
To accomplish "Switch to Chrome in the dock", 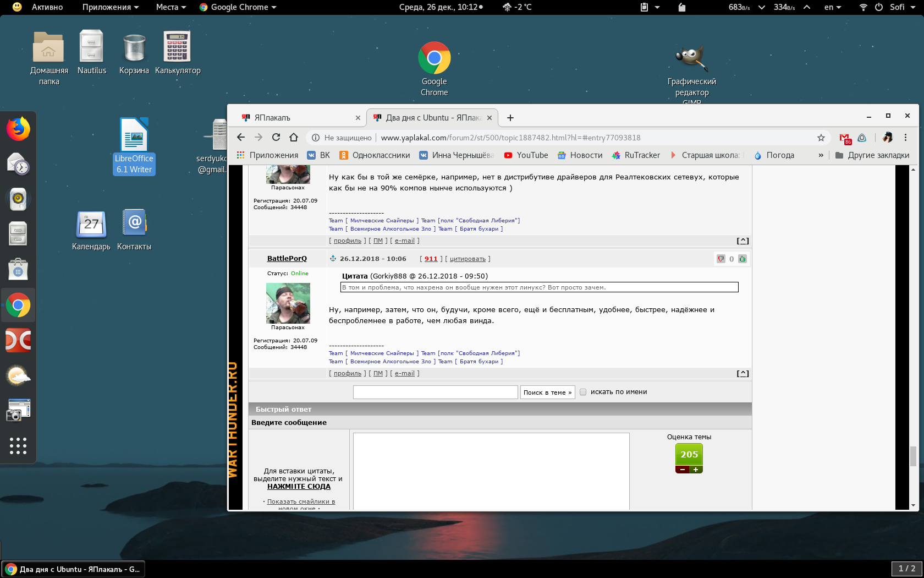I will pyautogui.click(x=18, y=305).
